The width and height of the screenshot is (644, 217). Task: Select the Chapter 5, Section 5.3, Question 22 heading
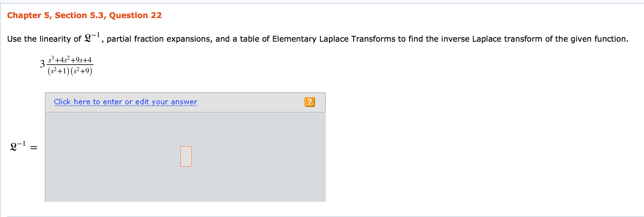click(85, 15)
